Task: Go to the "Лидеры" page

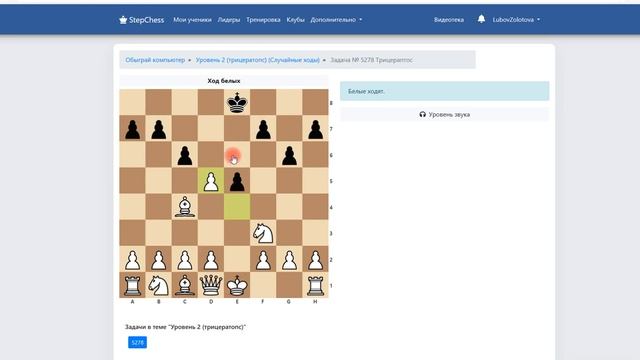Action: [x=229, y=20]
